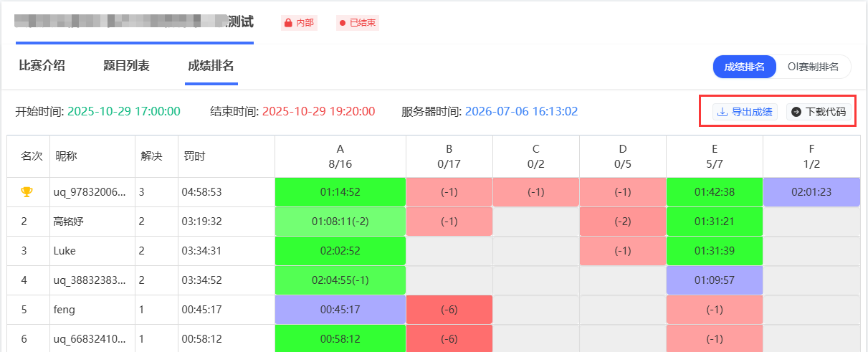Click the (-2) cell in 高铭妤's row
This screenshot has width=868, height=352.
tap(622, 222)
